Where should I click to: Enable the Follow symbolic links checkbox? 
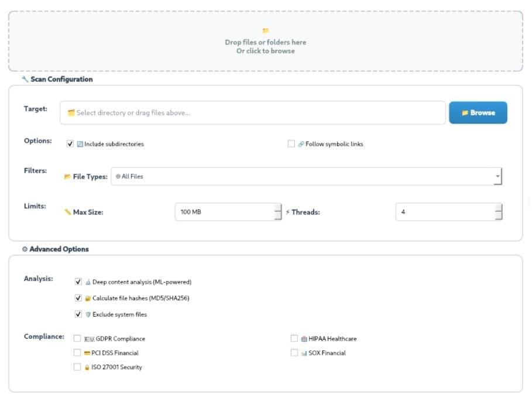[x=291, y=144]
